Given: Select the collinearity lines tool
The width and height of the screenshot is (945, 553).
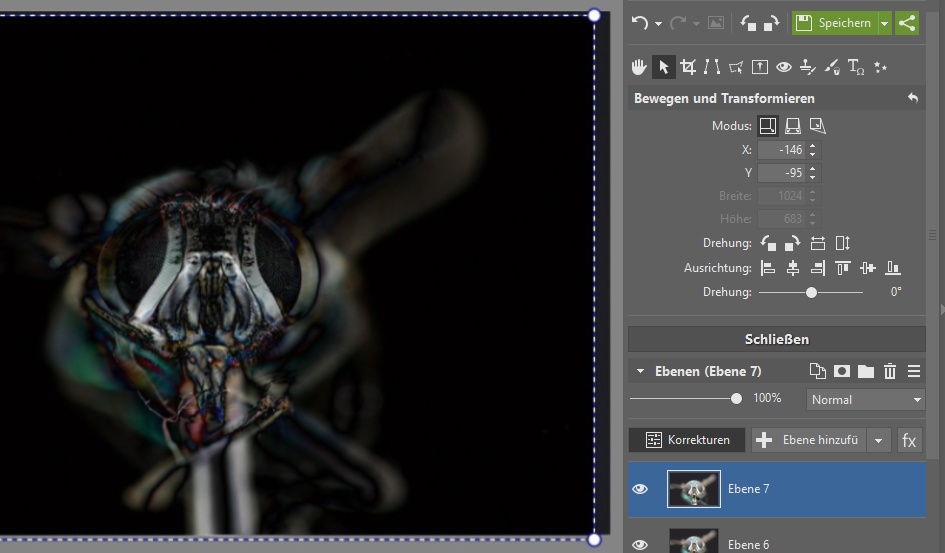Looking at the screenshot, I should (x=712, y=67).
